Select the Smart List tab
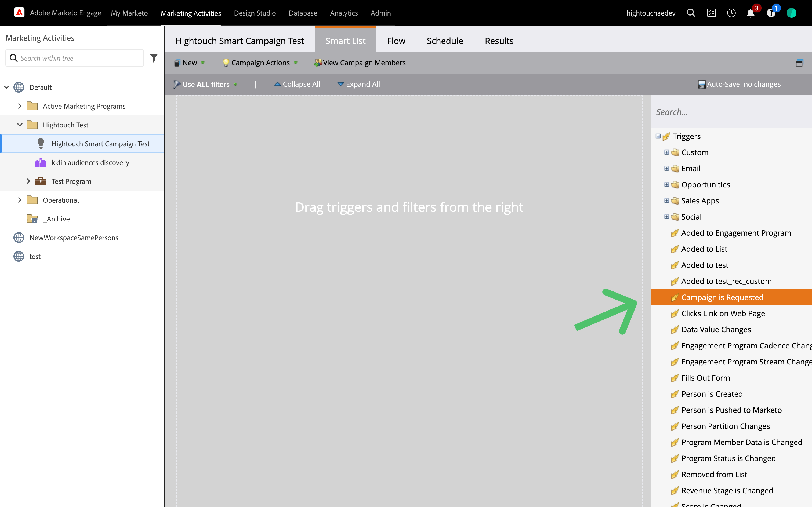The width and height of the screenshot is (812, 507). click(345, 40)
